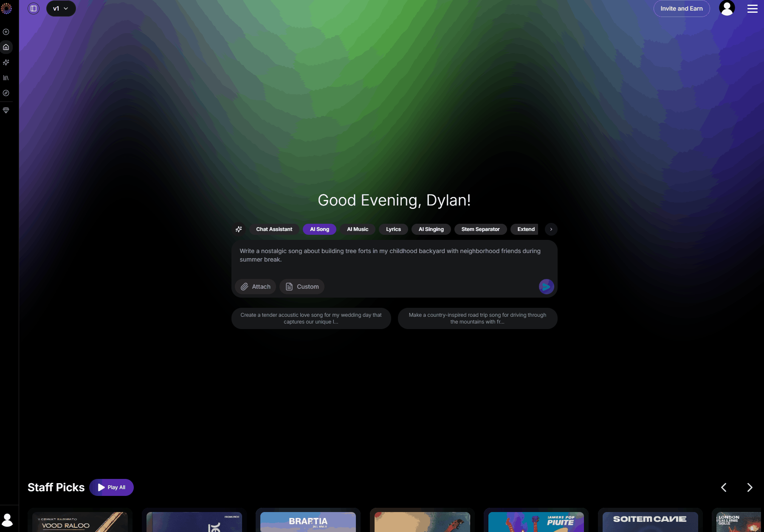The height and width of the screenshot is (532, 764).
Task: Open the Create new icon in sidebar
Action: click(x=6, y=32)
